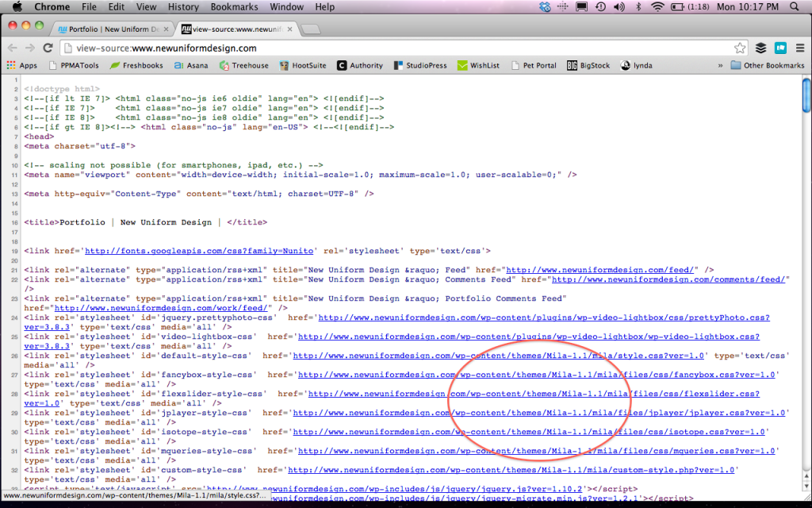Open the Bookmarks menu

[234, 6]
